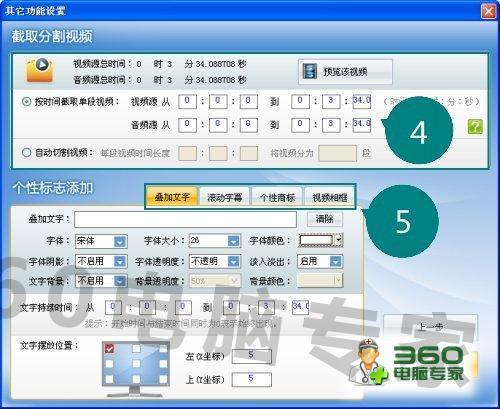
Task: Select top-left position checkbox on monitor
Action: [x=109, y=349]
